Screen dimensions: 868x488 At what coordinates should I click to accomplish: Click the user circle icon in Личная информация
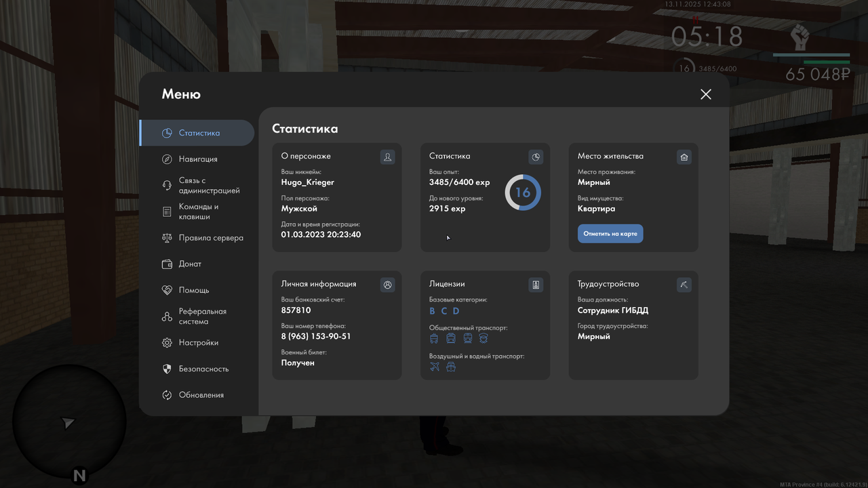pyautogui.click(x=387, y=285)
